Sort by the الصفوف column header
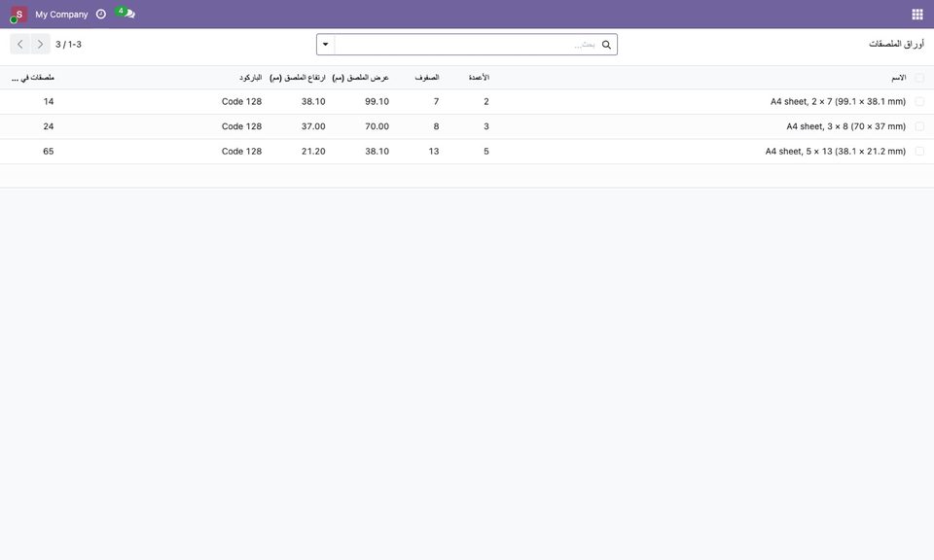The width and height of the screenshot is (934, 560). pyautogui.click(x=427, y=78)
